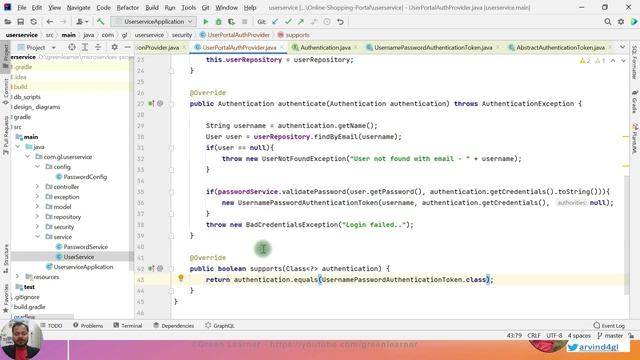Click the master branch widget in status bar
Screen dimensions: 640x360
610,336
